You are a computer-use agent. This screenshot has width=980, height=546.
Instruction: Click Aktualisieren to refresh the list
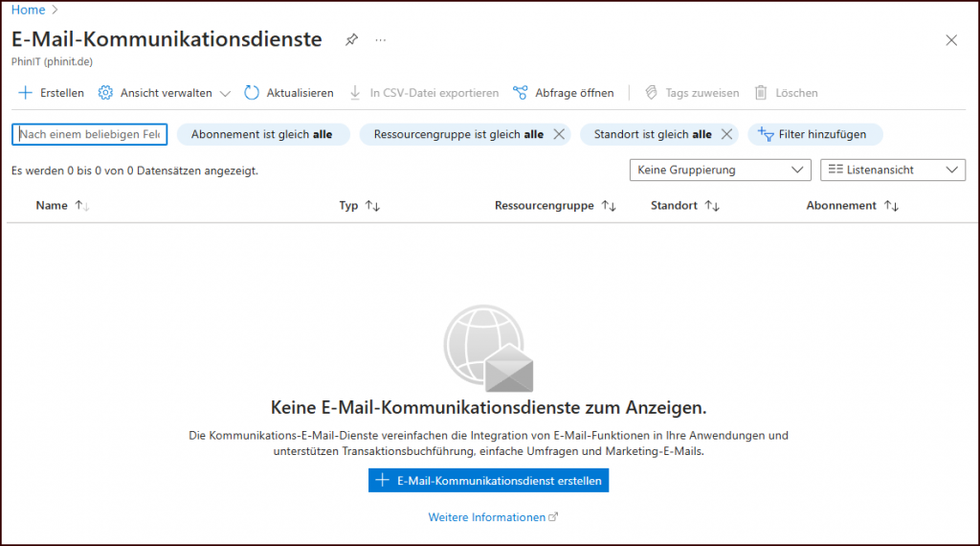tap(289, 93)
